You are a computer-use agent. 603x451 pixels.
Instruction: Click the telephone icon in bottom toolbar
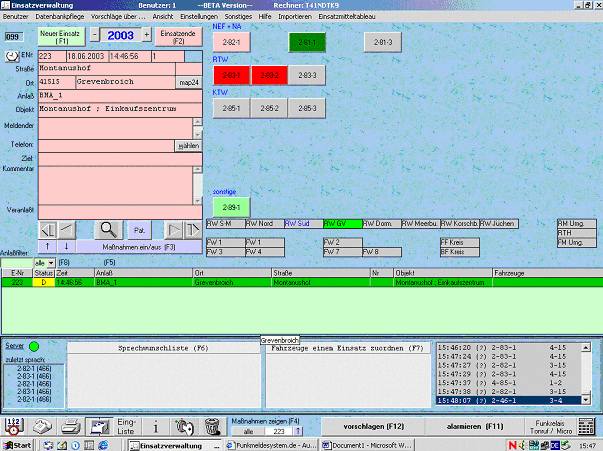tap(40, 426)
